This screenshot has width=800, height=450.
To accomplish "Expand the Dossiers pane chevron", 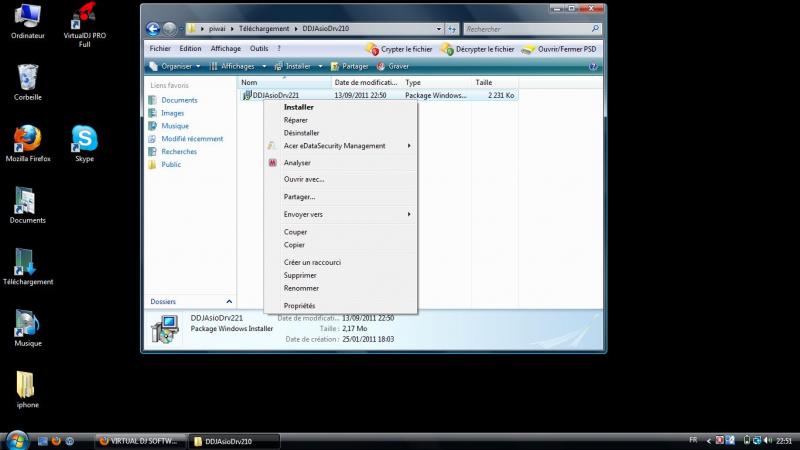I will tap(229, 302).
